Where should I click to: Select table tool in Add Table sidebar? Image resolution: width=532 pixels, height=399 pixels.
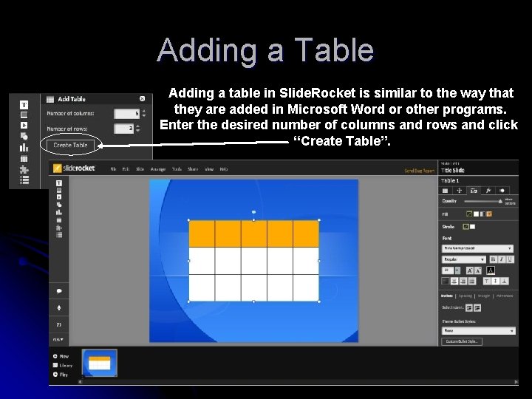(x=24, y=158)
